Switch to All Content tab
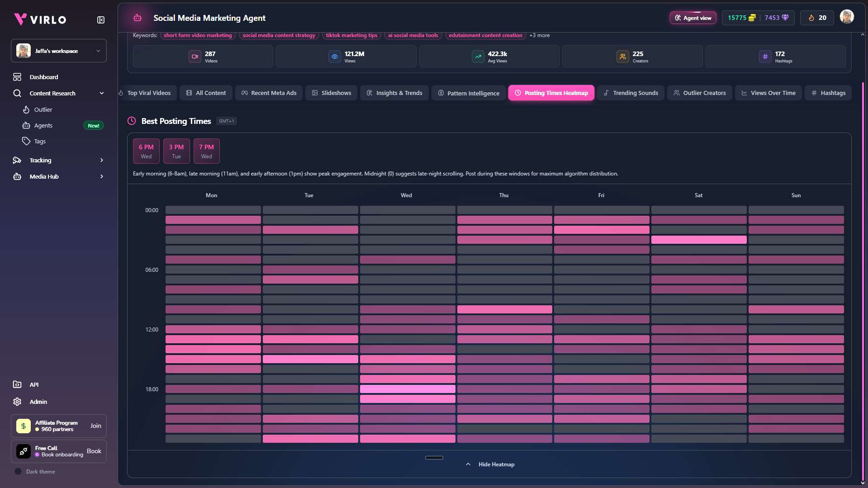Screen dimensions: 868x488 tap(206, 93)
